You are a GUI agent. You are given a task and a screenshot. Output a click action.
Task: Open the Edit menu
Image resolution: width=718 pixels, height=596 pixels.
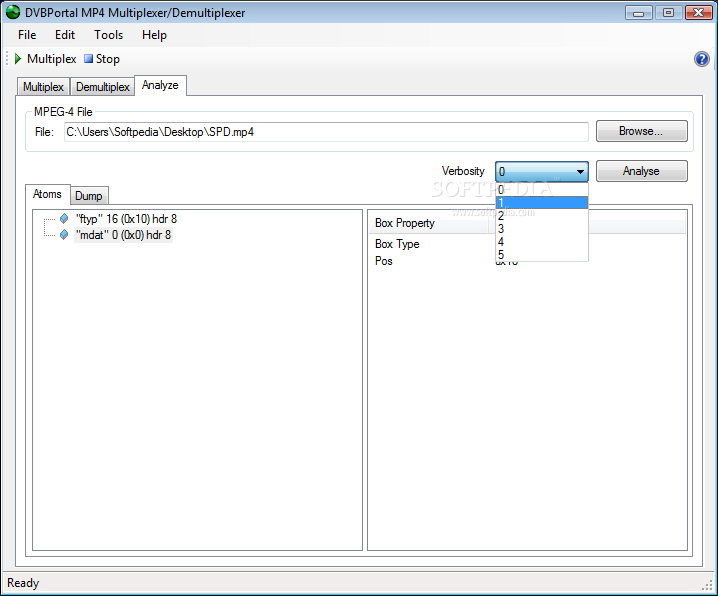(65, 35)
